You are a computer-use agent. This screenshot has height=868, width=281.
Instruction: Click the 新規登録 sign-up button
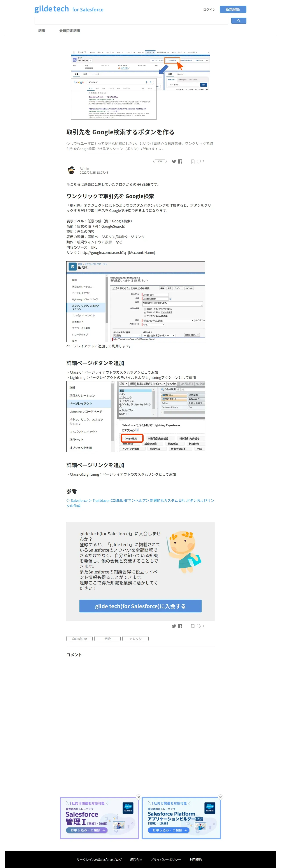[233, 9]
